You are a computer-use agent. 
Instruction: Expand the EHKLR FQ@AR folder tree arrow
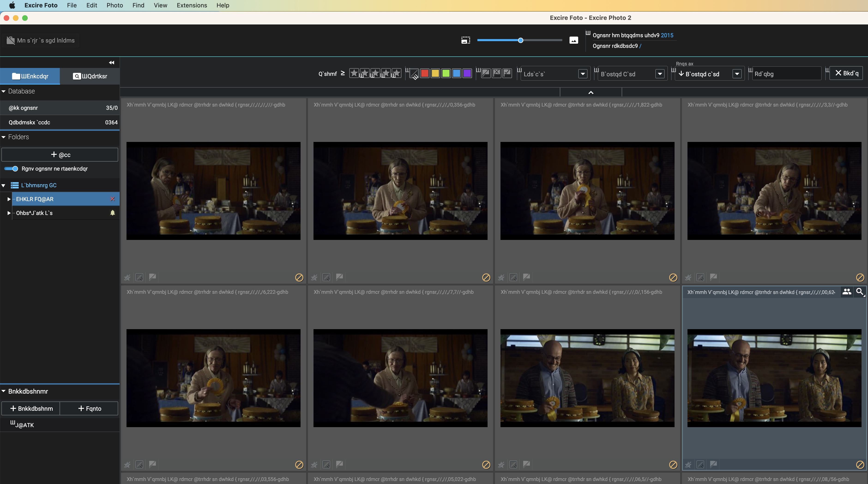pyautogui.click(x=9, y=199)
